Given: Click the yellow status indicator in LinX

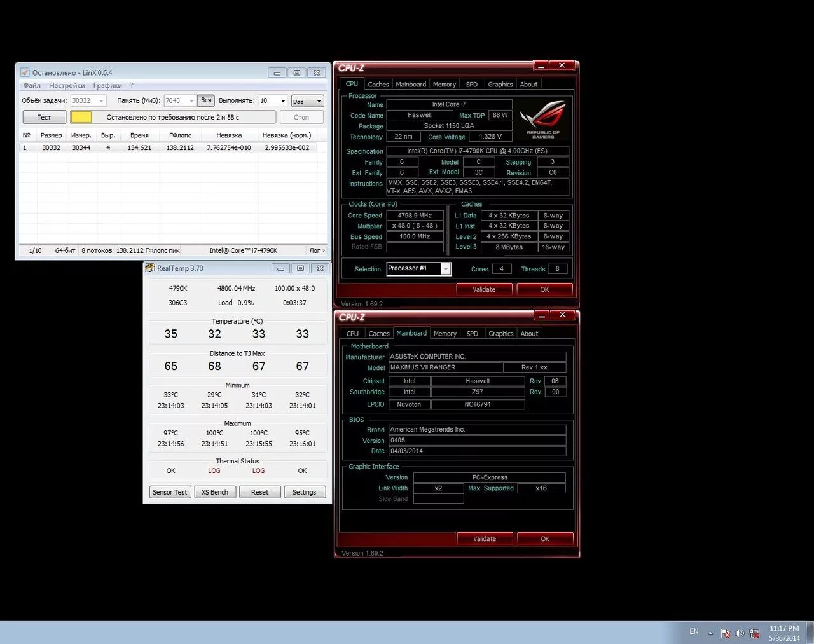Looking at the screenshot, I should pos(81,117).
